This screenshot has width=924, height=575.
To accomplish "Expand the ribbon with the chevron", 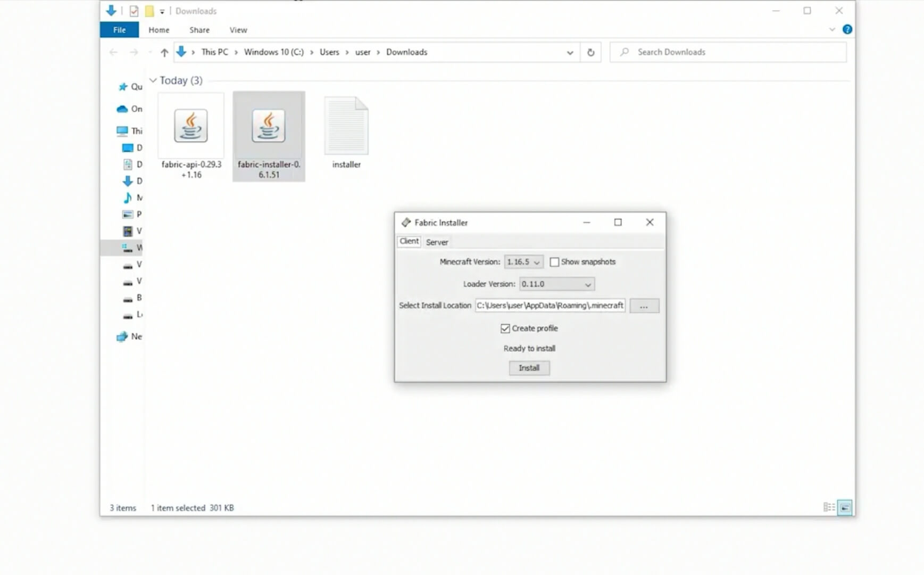I will [832, 30].
